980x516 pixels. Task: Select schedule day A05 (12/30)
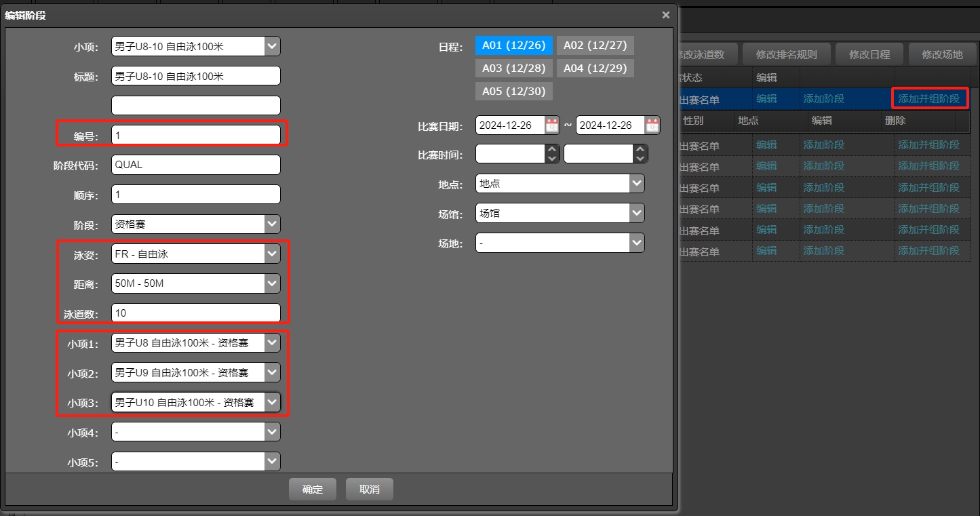[x=513, y=91]
